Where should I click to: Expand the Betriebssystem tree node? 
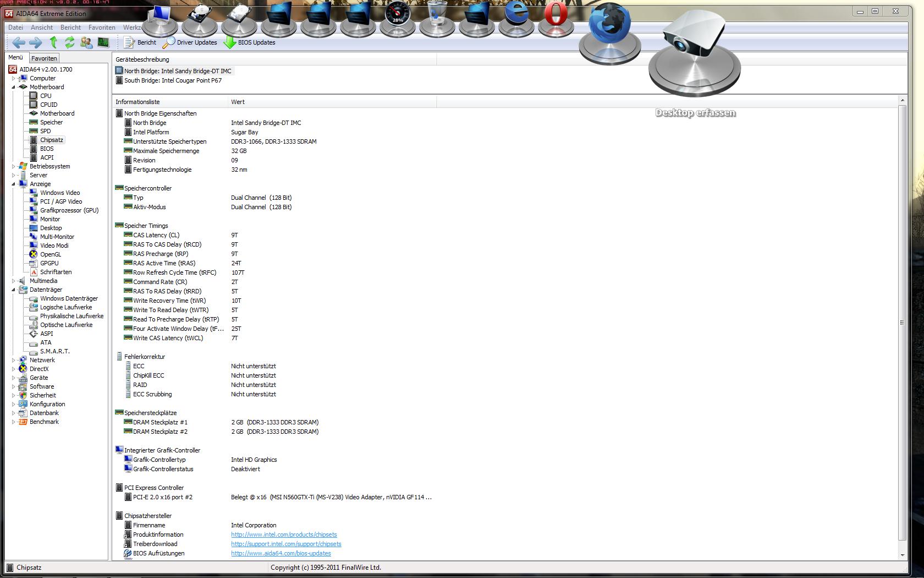(13, 166)
